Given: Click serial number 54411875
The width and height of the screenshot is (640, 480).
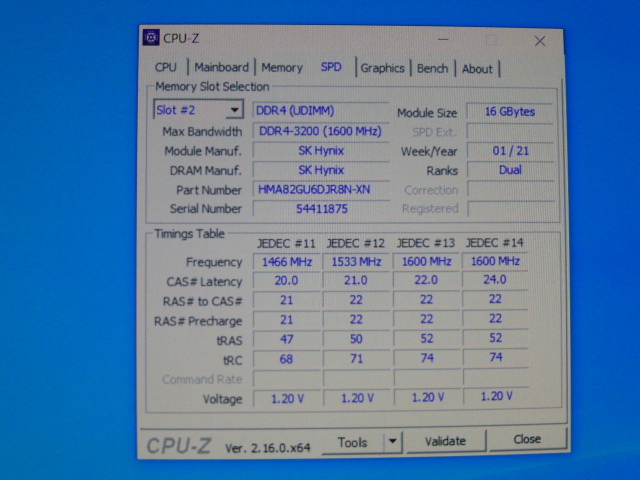Looking at the screenshot, I should click(x=321, y=209).
